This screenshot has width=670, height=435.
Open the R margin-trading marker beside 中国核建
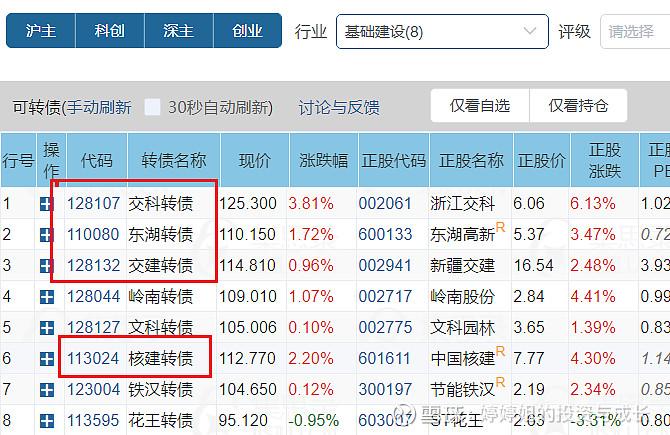coord(500,351)
